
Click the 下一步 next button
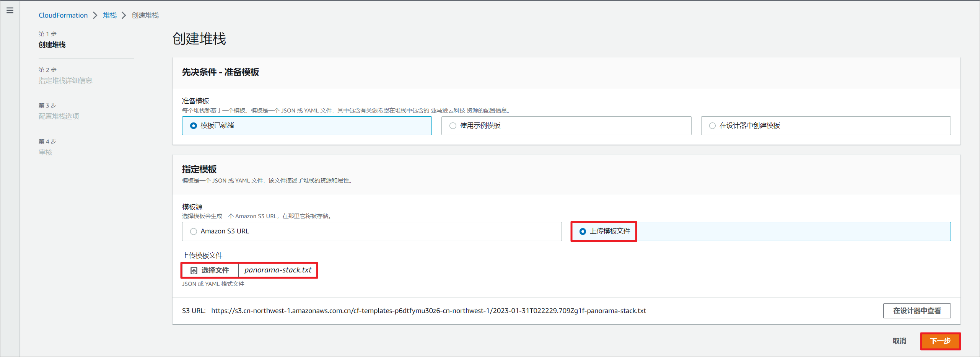(x=940, y=341)
